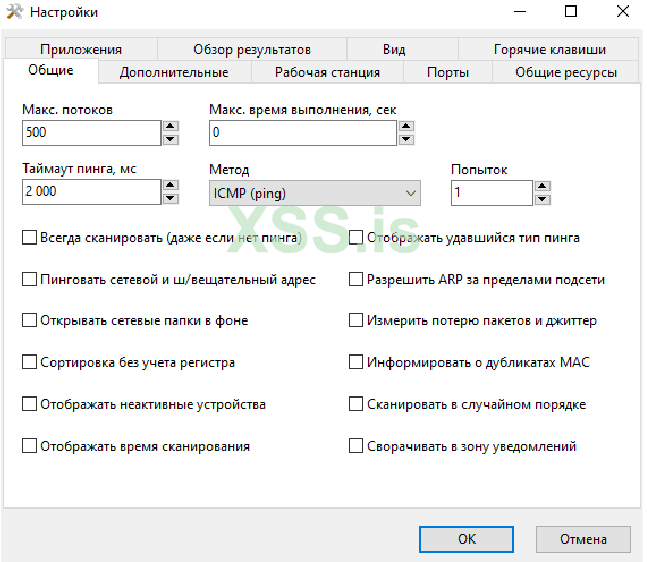Open the Обзор результатов tab
This screenshot has width=647, height=562.
pos(252,50)
